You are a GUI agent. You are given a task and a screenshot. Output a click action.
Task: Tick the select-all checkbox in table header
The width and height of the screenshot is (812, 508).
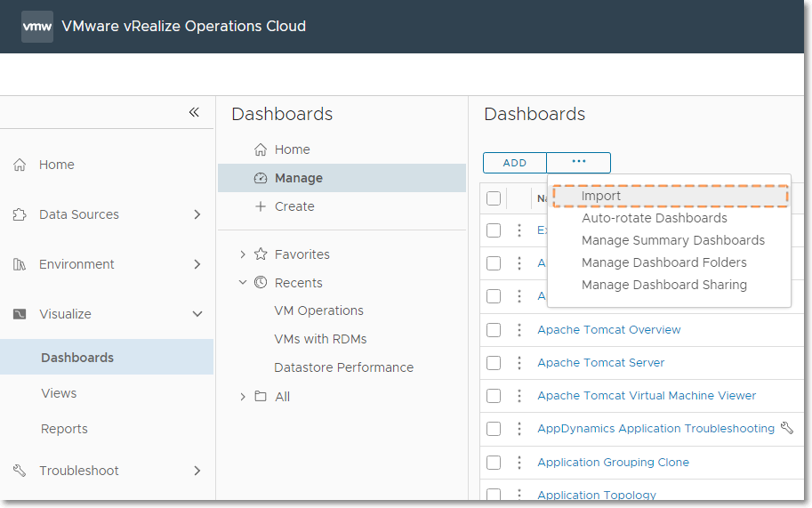[x=494, y=198]
